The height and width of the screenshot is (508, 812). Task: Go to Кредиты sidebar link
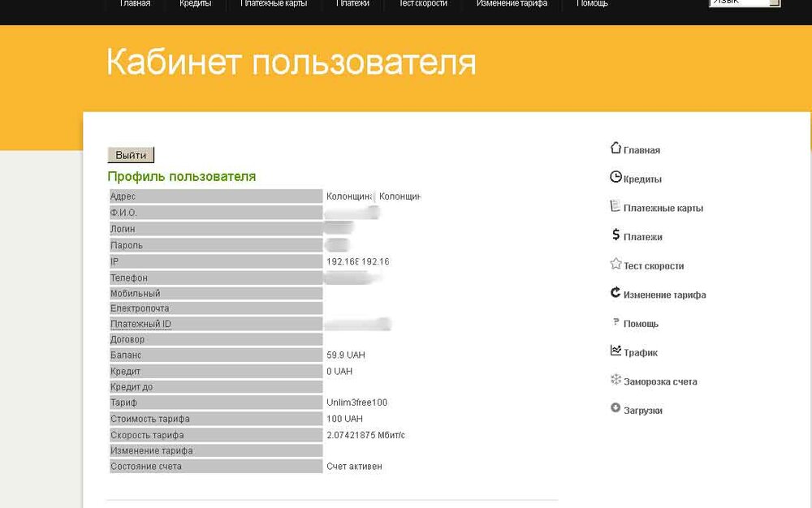click(x=642, y=179)
